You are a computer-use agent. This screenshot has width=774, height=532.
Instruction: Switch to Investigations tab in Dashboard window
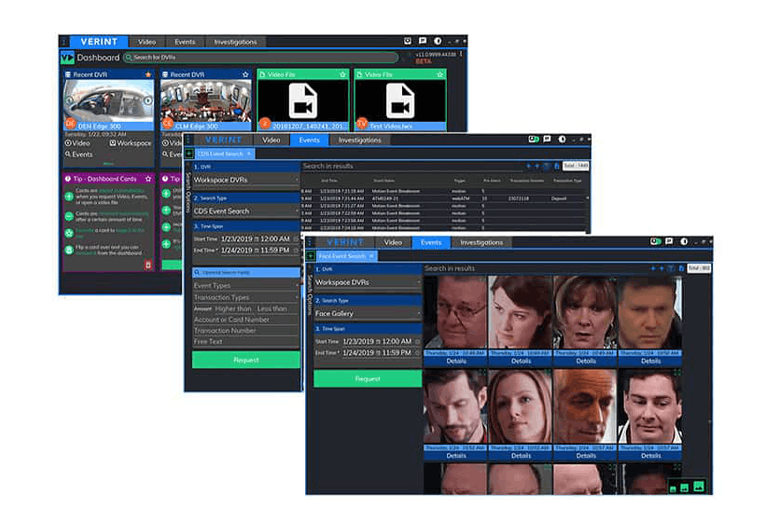pyautogui.click(x=235, y=42)
